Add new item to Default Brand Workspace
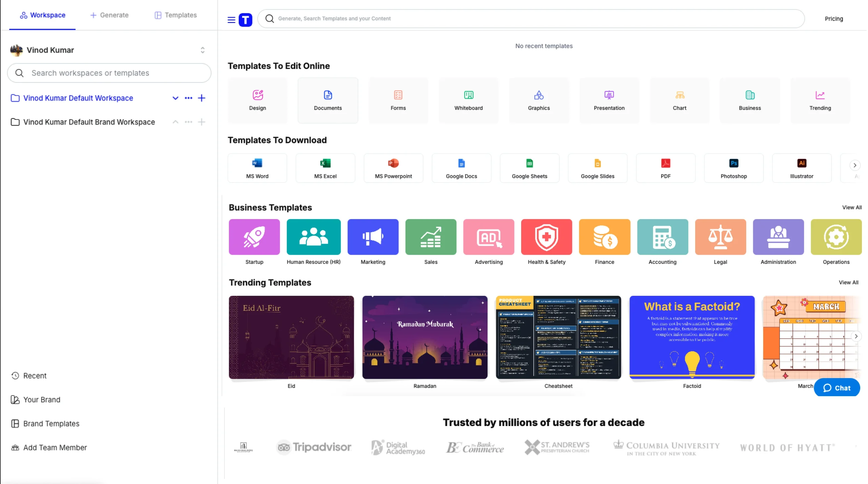Viewport: 868px width, 484px height. pos(201,122)
